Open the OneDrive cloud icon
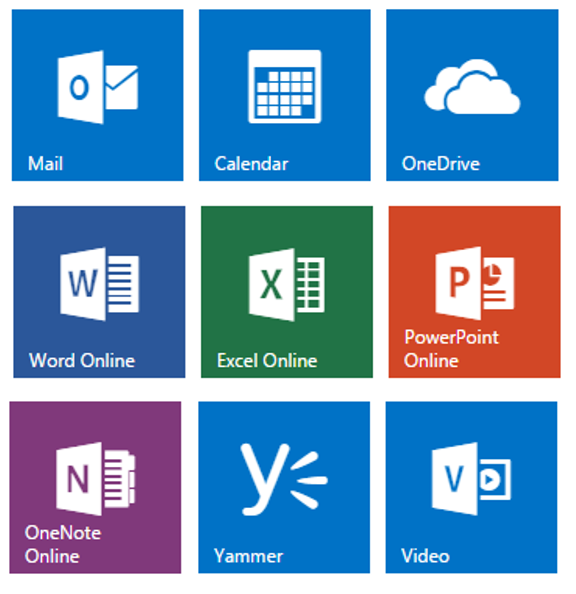Image resolution: width=576 pixels, height=594 pixels. coord(472,86)
